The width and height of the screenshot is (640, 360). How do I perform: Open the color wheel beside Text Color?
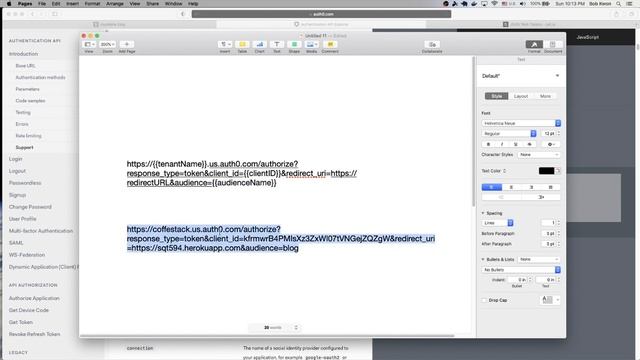coord(558,171)
